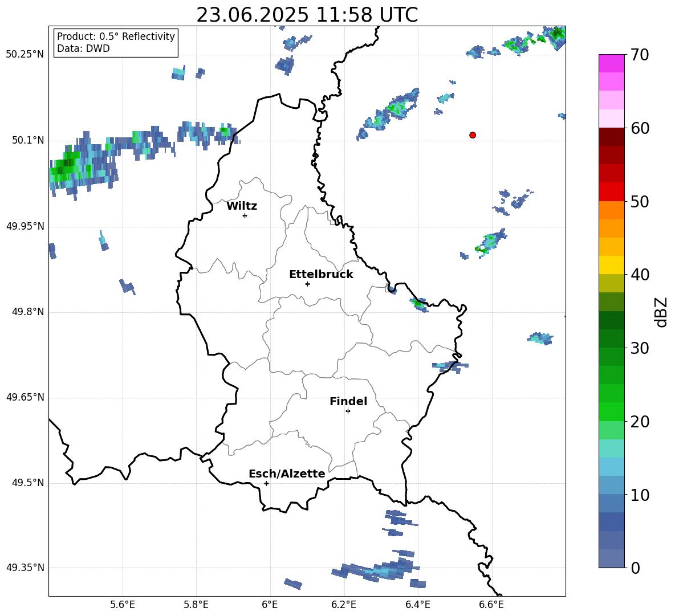
Task: Click the 60 value on the colorbar
Action: (x=640, y=128)
